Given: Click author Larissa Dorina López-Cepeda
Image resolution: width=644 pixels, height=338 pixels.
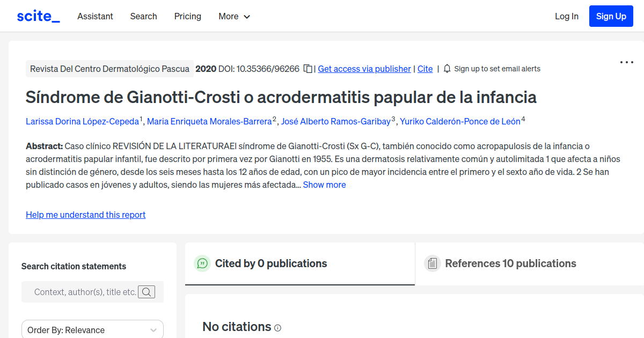Looking at the screenshot, I should tap(82, 121).
